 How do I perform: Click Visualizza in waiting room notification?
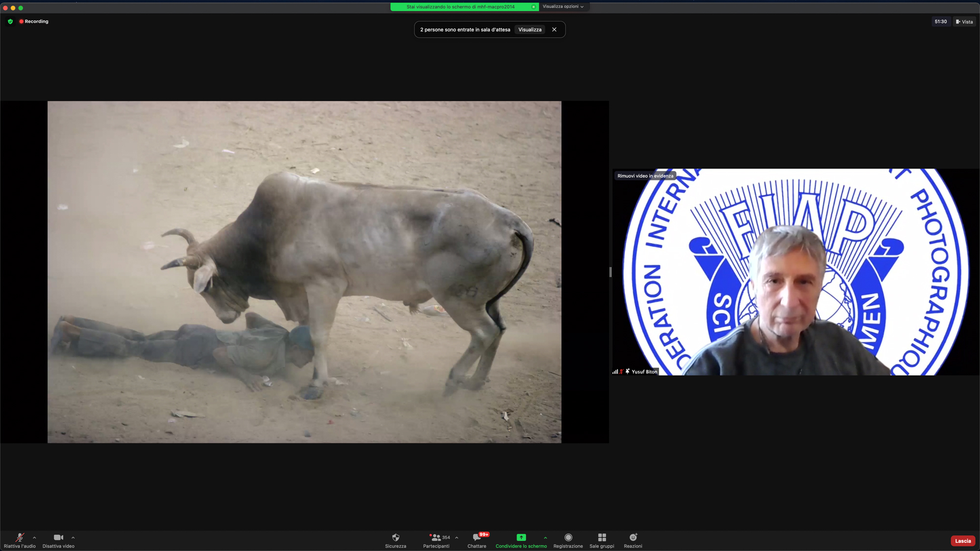coord(530,30)
